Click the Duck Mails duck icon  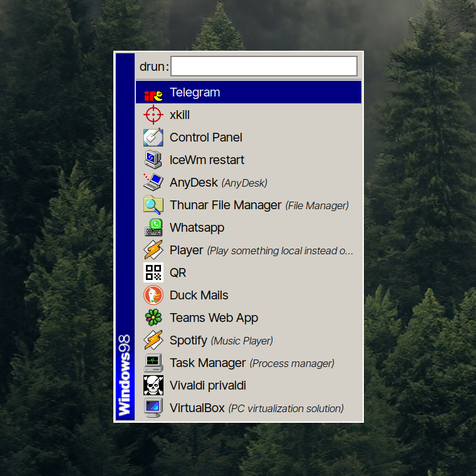point(153,295)
